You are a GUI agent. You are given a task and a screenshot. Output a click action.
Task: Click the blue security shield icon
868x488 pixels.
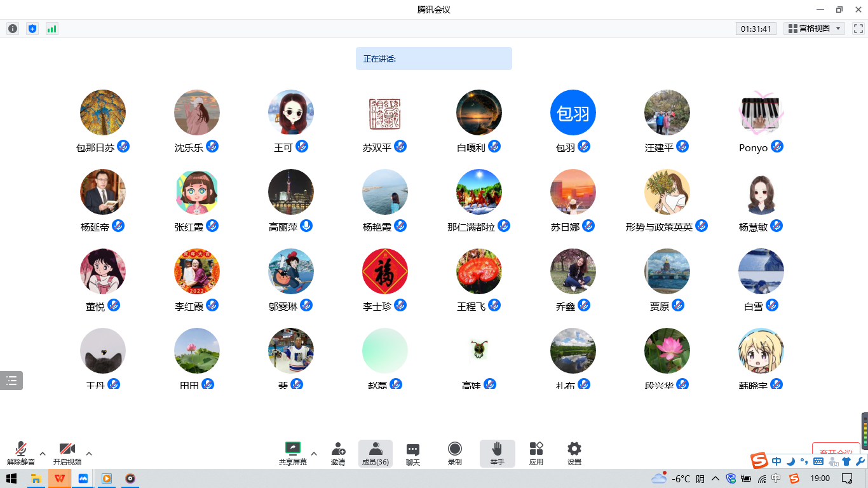tap(32, 29)
